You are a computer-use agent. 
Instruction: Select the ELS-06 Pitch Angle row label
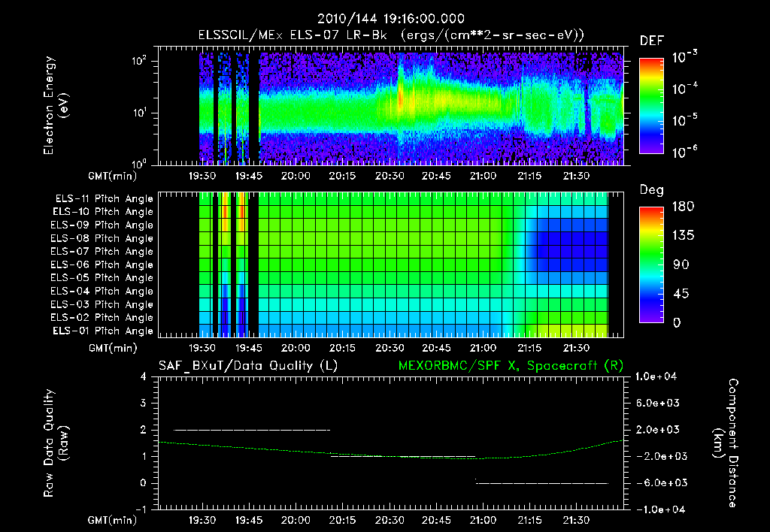(x=102, y=265)
